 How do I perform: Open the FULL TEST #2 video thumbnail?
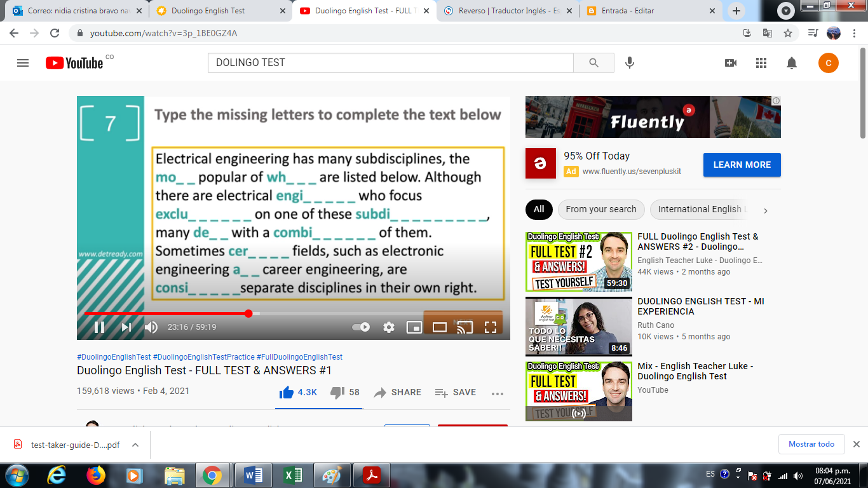(579, 262)
